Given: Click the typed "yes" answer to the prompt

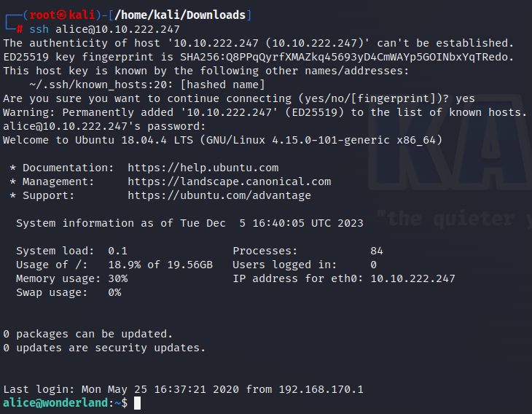Looking at the screenshot, I should point(465,98).
